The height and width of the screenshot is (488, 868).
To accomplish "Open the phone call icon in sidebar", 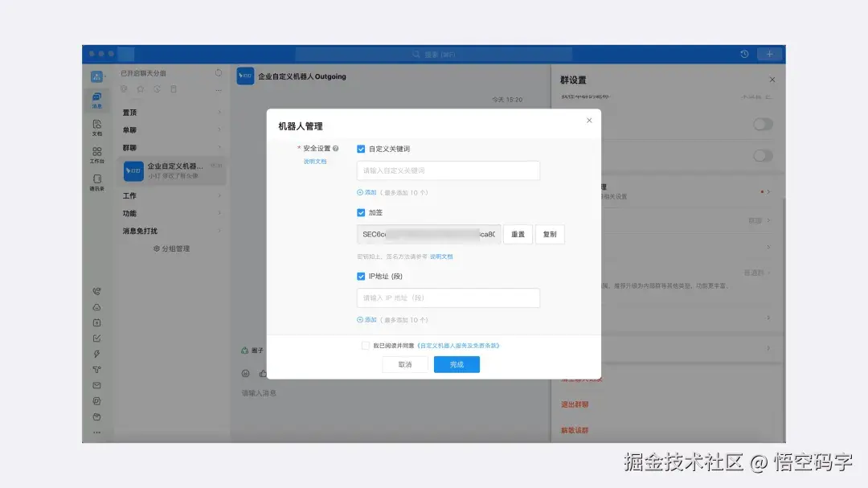I will tap(97, 291).
